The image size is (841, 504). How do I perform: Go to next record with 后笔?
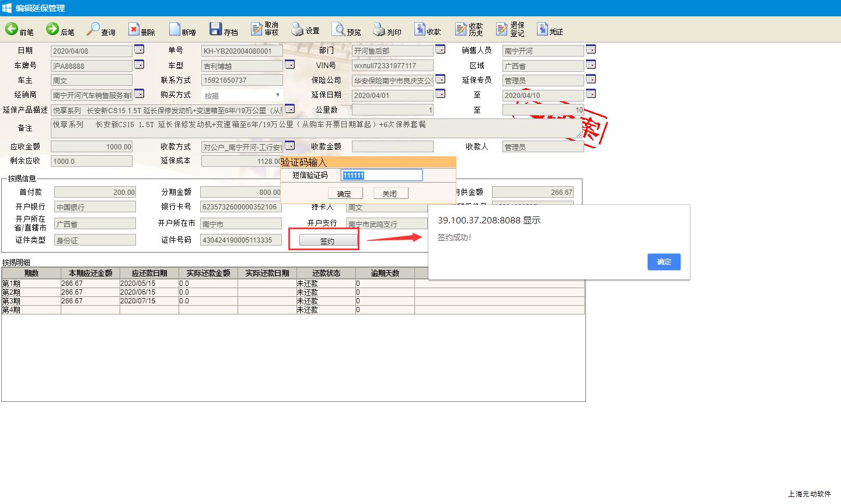[53, 29]
